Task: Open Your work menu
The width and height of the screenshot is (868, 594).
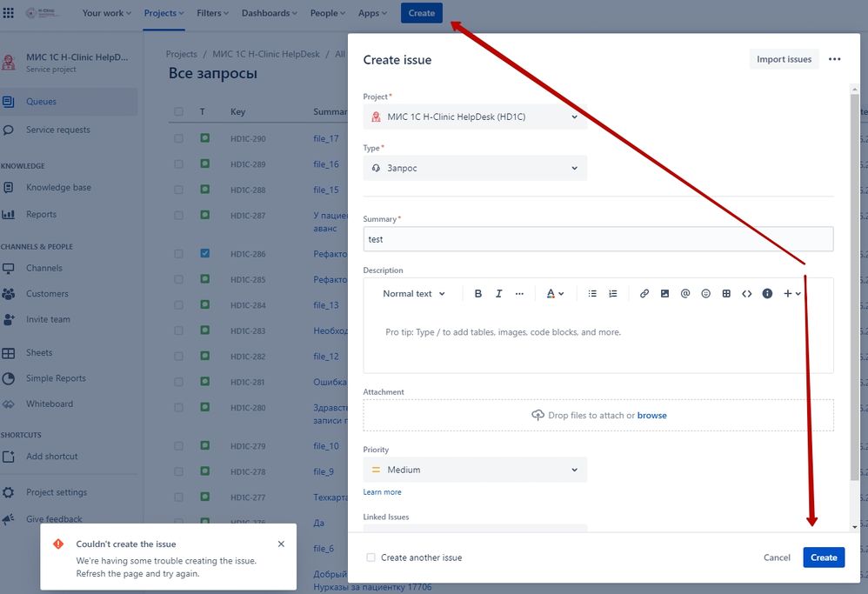Action: 107,13
